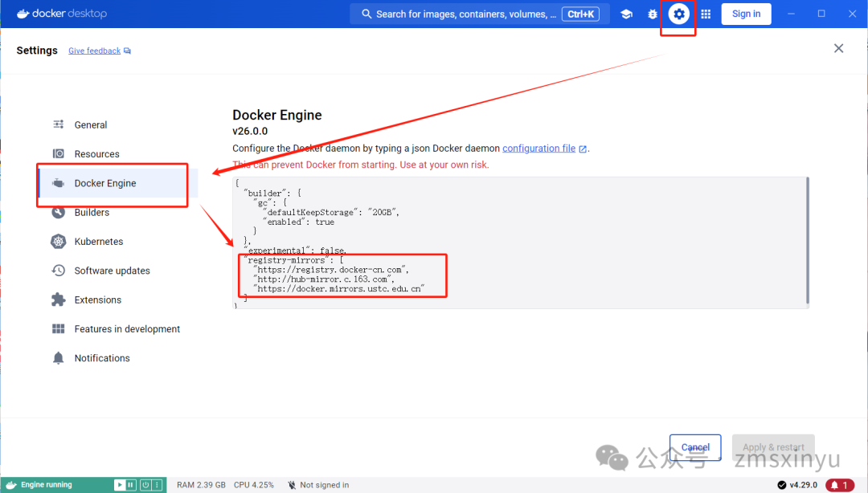Click the CPU 4.25% status text
Image resolution: width=868 pixels, height=493 pixels.
point(253,485)
